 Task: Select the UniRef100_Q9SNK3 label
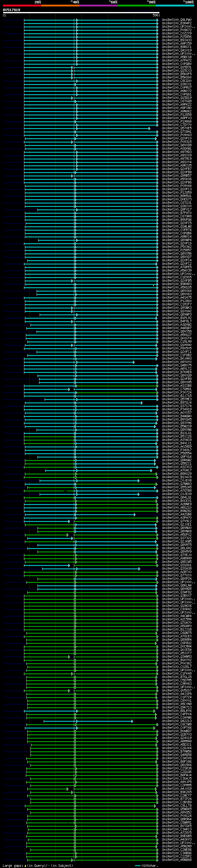pyautogui.click(x=177, y=308)
